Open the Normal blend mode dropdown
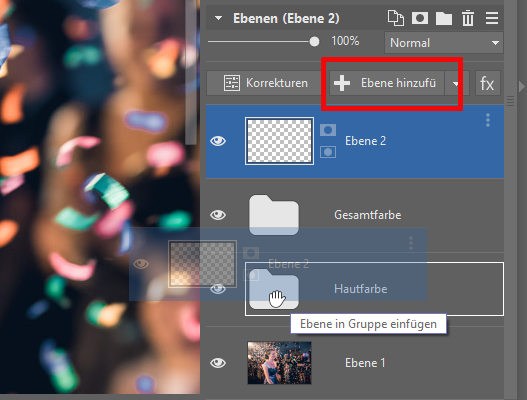The image size is (527, 400). [444, 43]
